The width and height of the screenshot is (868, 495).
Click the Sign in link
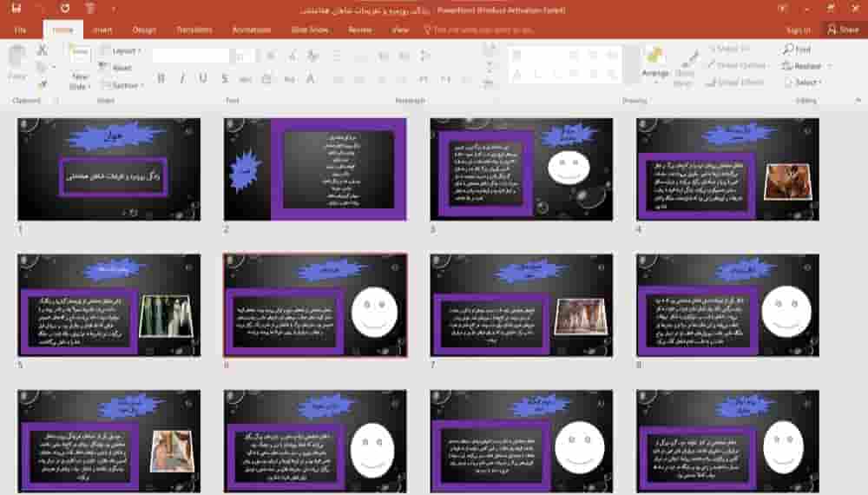pyautogui.click(x=798, y=30)
